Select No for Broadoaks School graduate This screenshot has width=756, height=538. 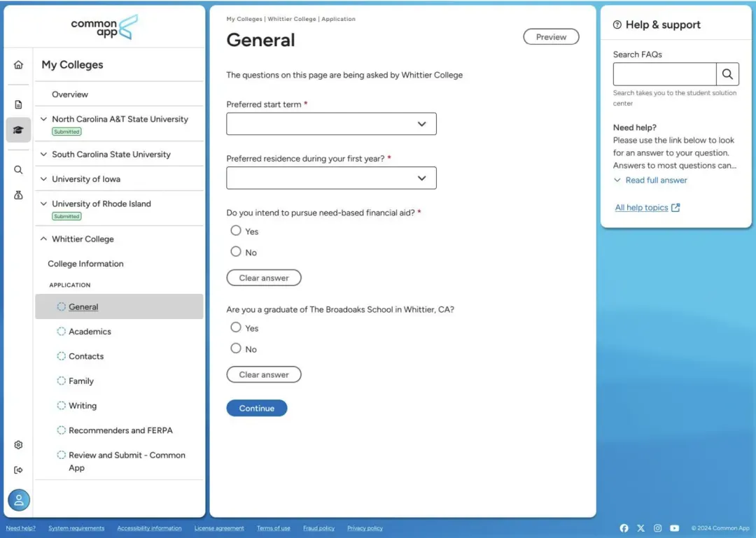236,348
